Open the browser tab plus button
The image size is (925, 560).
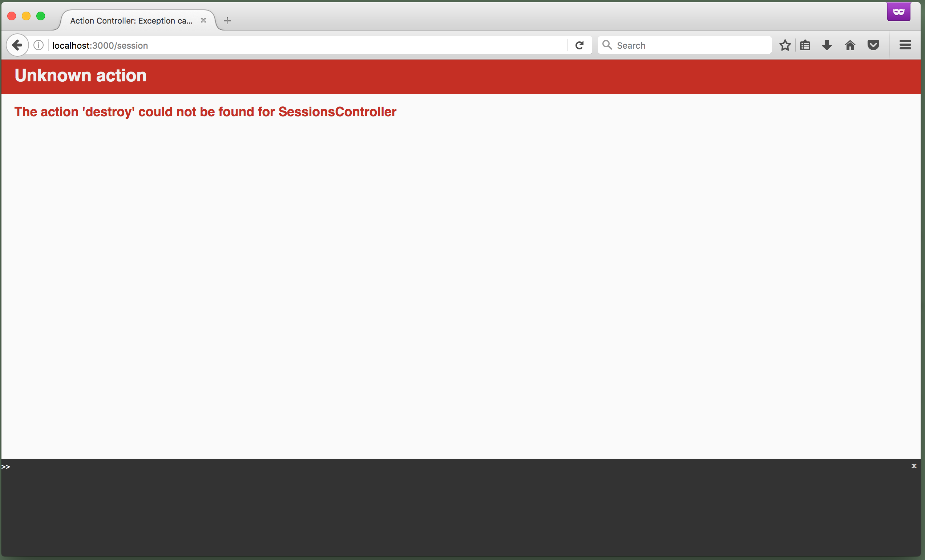point(228,20)
